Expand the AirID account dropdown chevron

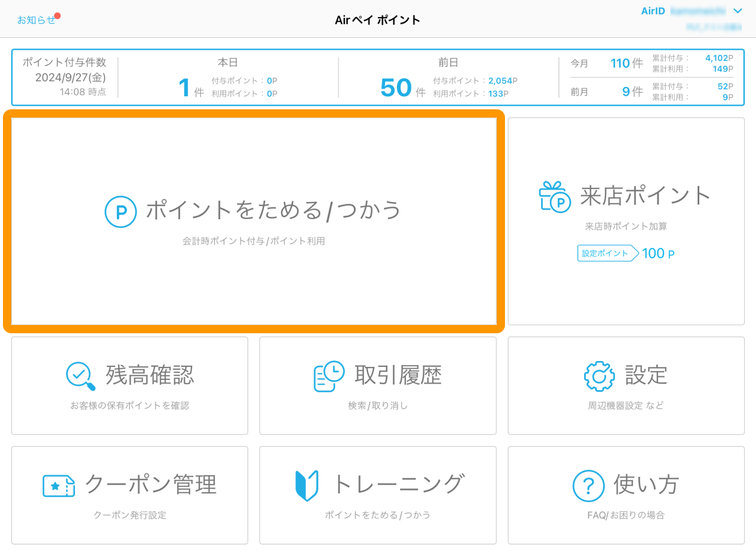[737, 11]
